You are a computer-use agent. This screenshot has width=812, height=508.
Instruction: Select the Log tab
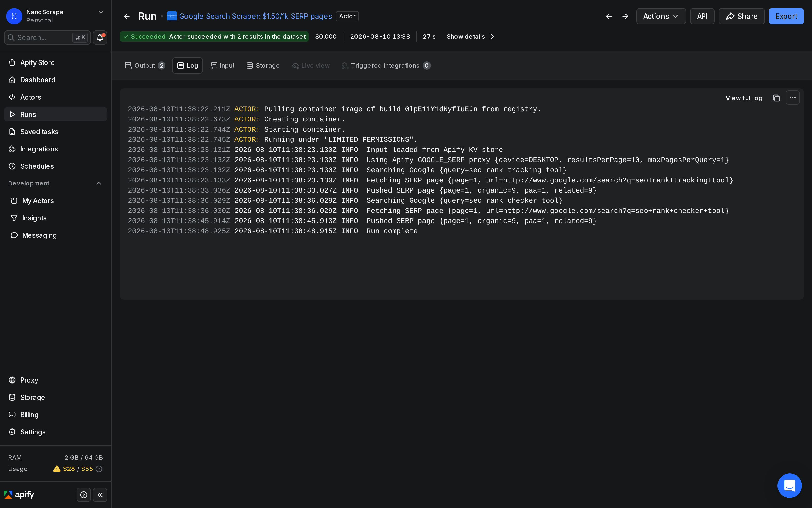pos(188,66)
